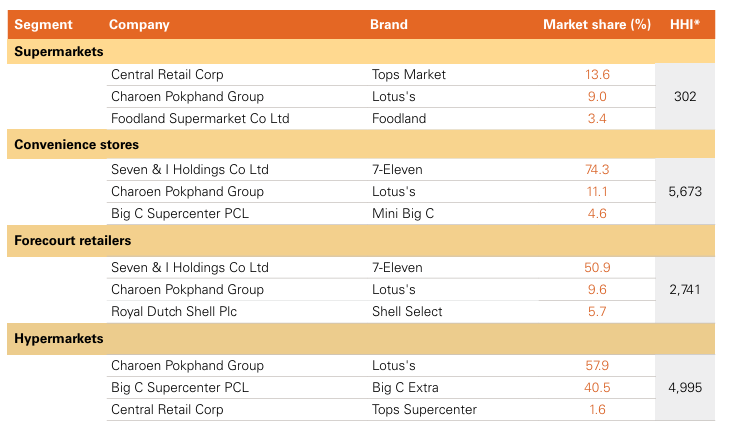Click the Hypermarkets segment heading
The height and width of the screenshot is (430, 729).
click(x=59, y=339)
